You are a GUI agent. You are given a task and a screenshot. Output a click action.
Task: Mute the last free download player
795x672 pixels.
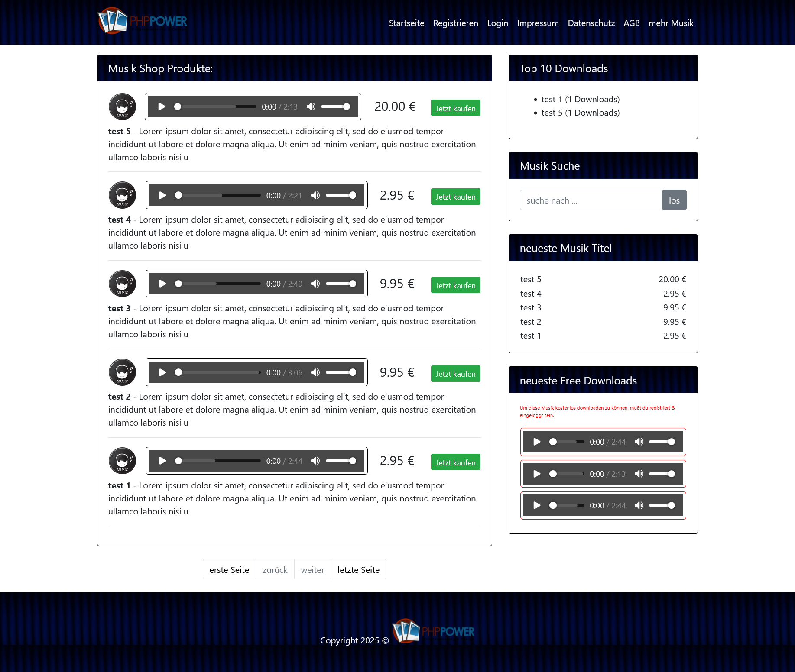[x=639, y=505]
